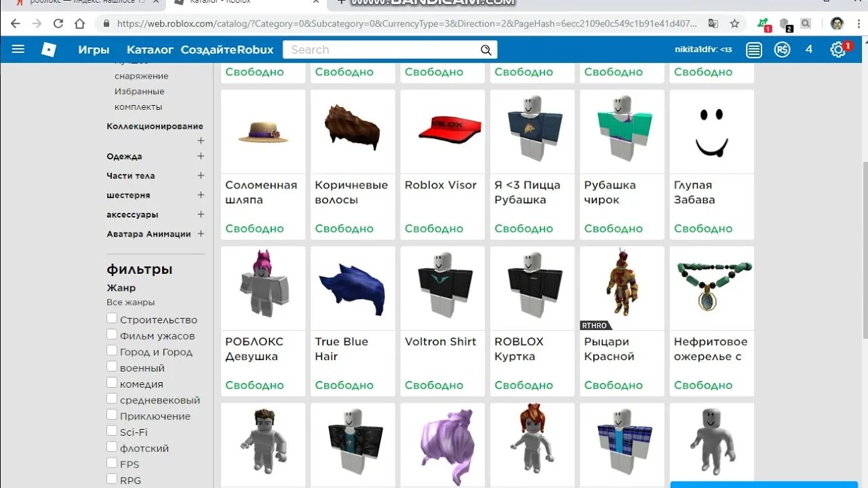868x488 pixels.
Task: Open the lavender hair item thumbnail
Action: 442,445
